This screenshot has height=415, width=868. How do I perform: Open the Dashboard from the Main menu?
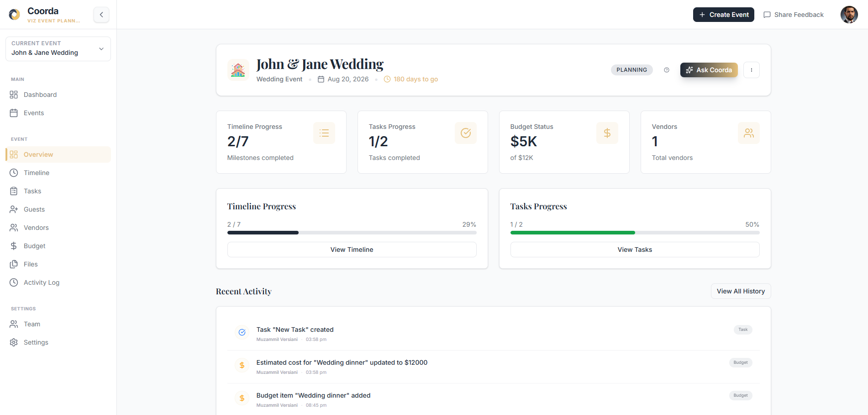(x=14, y=95)
